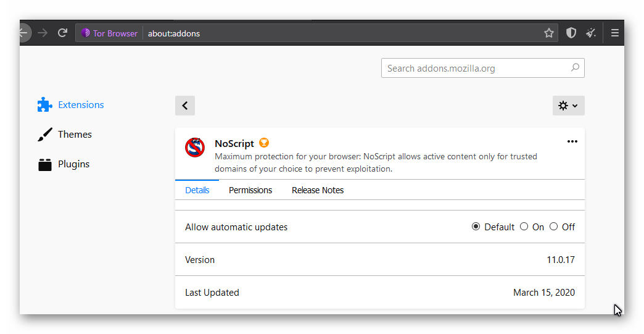Click the Tor Browser onion identity icon
Viewport: 644px width, 334px height.
click(x=86, y=33)
